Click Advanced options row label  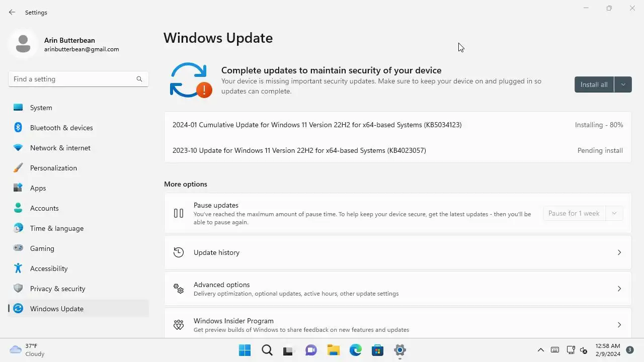tap(221, 285)
